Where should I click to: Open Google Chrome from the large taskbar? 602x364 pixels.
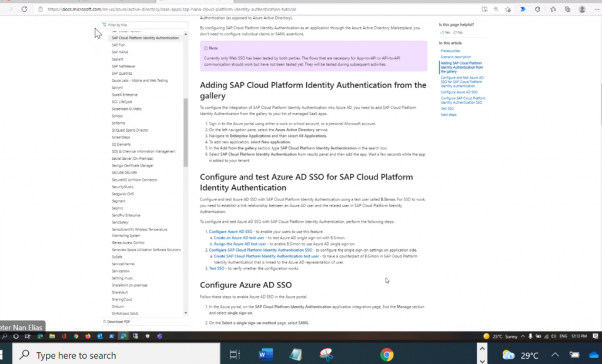pyautogui.click(x=387, y=355)
